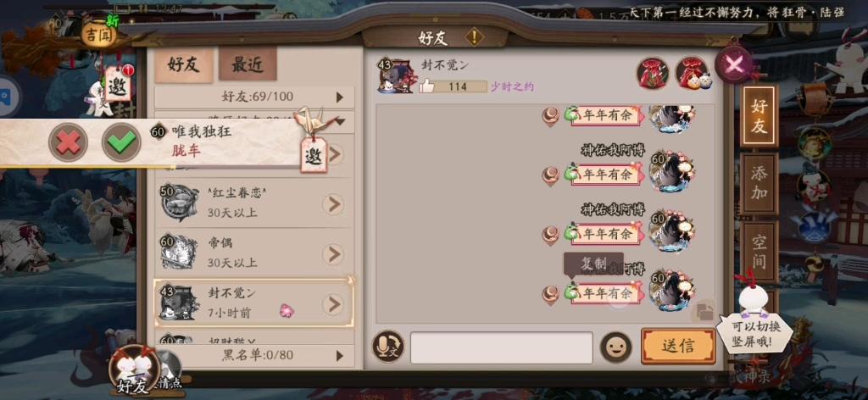Switch to the 最近 tab

click(248, 64)
